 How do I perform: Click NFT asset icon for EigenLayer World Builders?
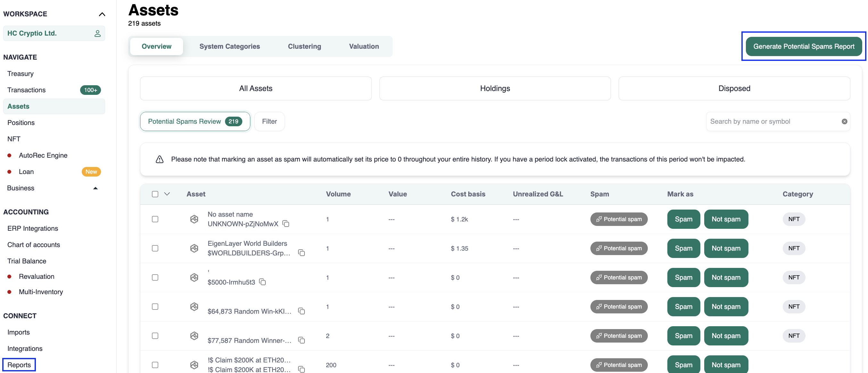coord(194,248)
